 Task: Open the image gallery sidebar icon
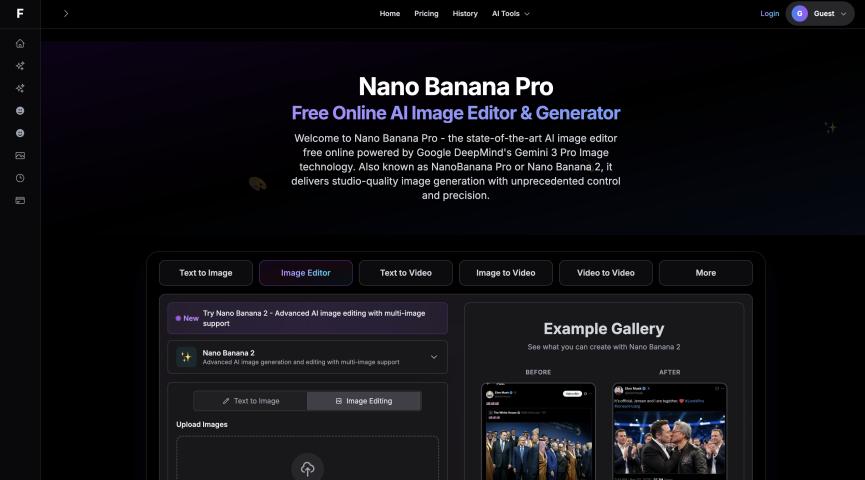tap(20, 156)
